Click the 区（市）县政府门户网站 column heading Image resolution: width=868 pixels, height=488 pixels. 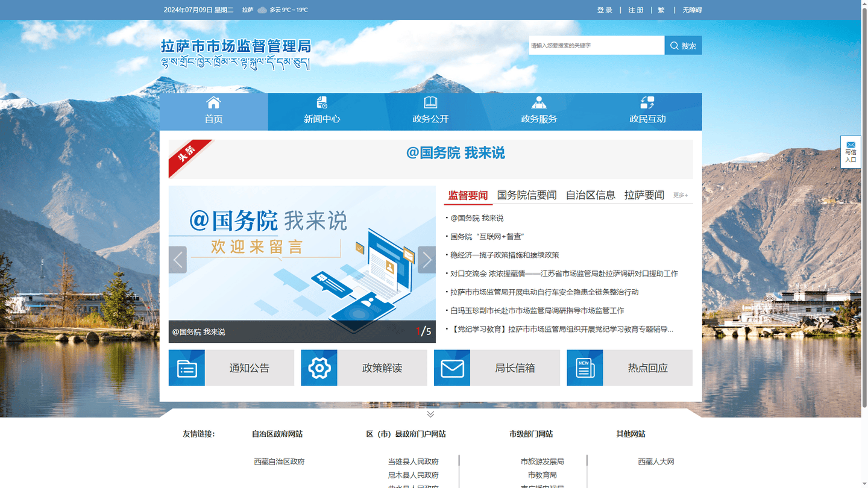406,434
